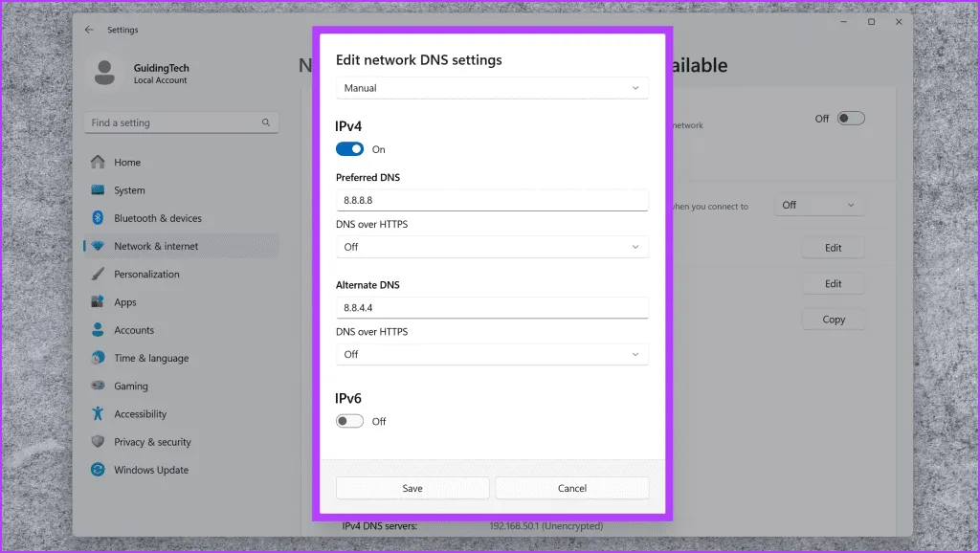This screenshot has width=980, height=553.
Task: Click the Home icon in sidebar
Action: click(98, 163)
